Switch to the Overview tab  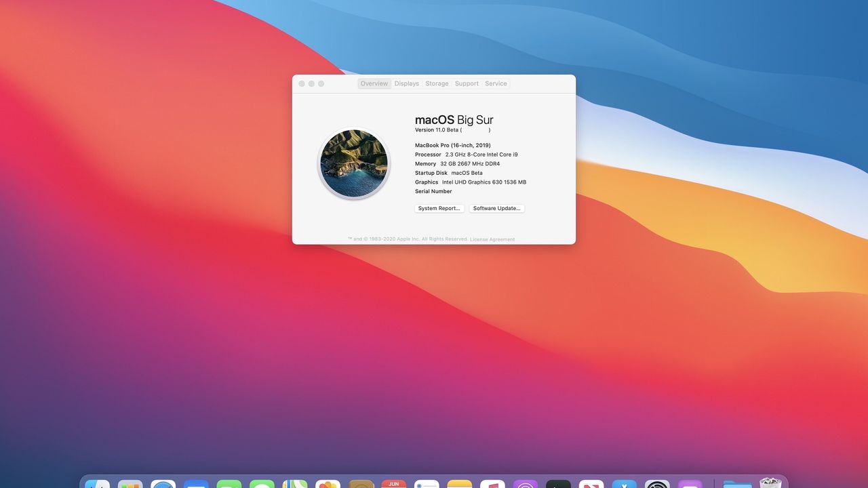tap(374, 83)
